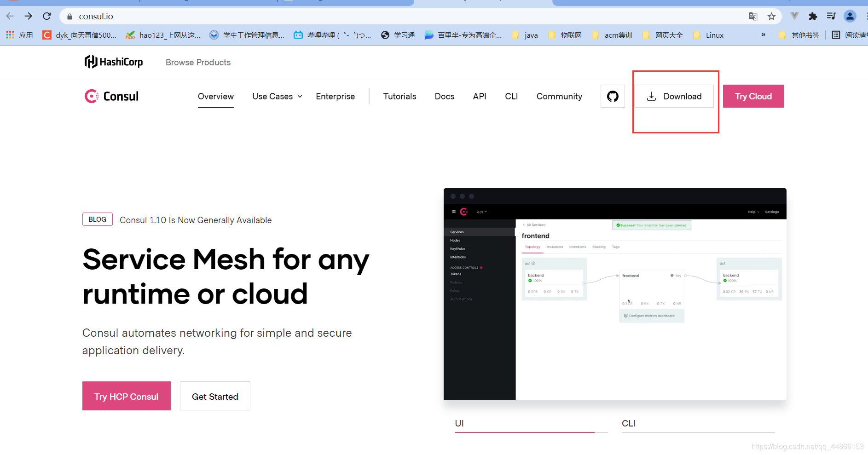
Task: Click the Download button
Action: click(x=674, y=96)
